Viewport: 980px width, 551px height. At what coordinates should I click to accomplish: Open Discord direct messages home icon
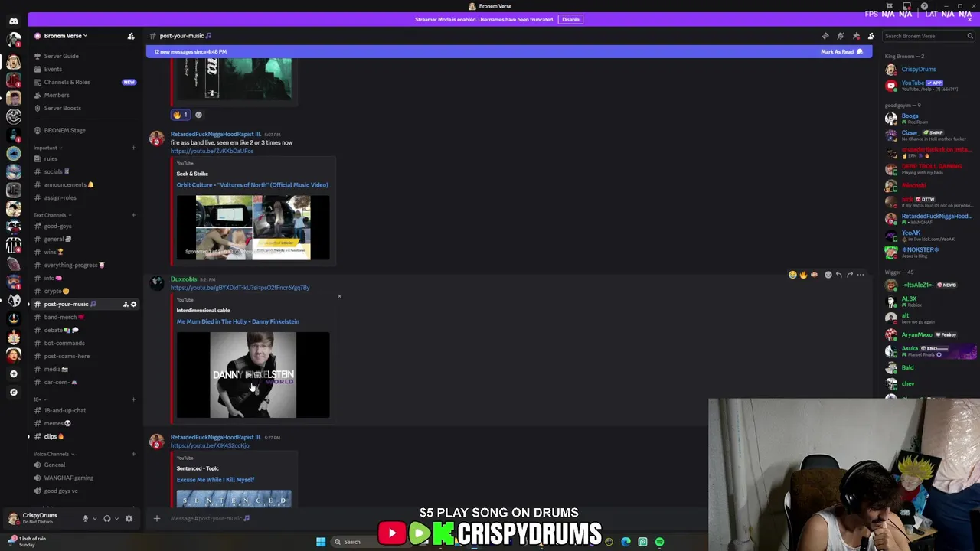[13, 21]
